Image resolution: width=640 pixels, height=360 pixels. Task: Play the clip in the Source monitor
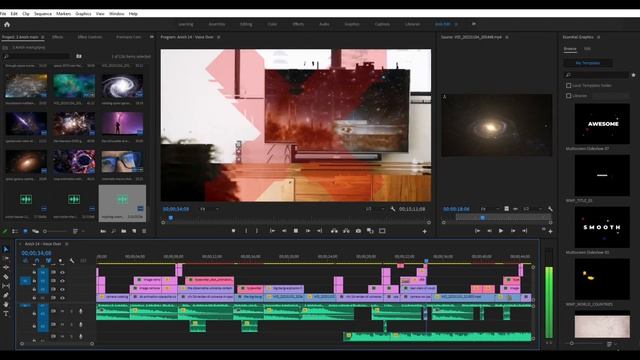click(501, 231)
